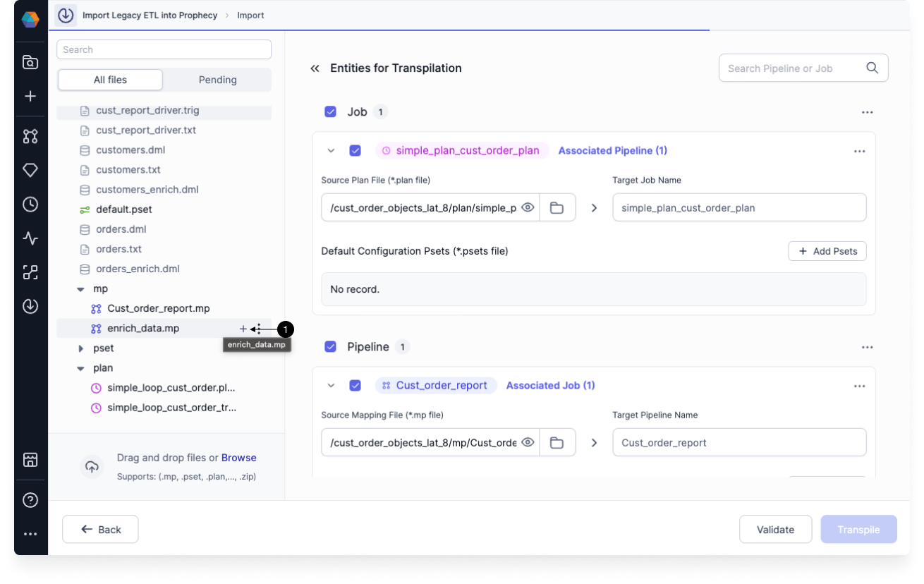
Task: Click the Prophecy logo in the sidebar
Action: 30,20
